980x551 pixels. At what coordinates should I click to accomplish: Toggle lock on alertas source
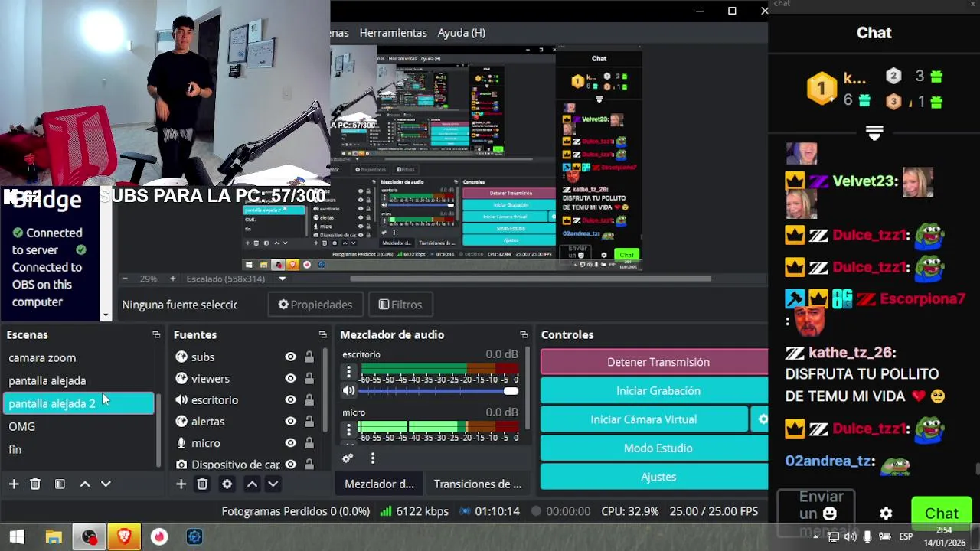pyautogui.click(x=309, y=421)
